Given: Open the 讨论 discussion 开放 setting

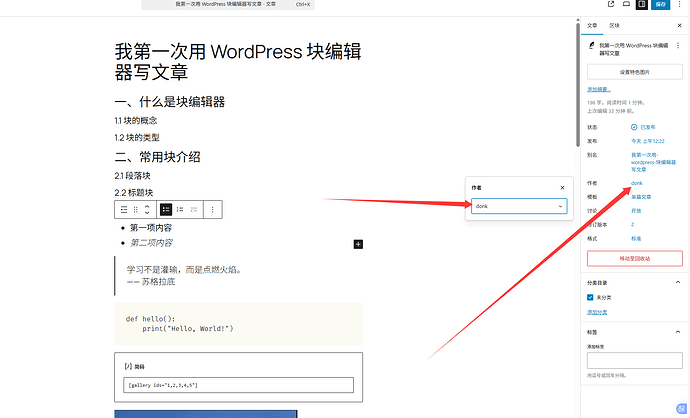Looking at the screenshot, I should 636,211.
